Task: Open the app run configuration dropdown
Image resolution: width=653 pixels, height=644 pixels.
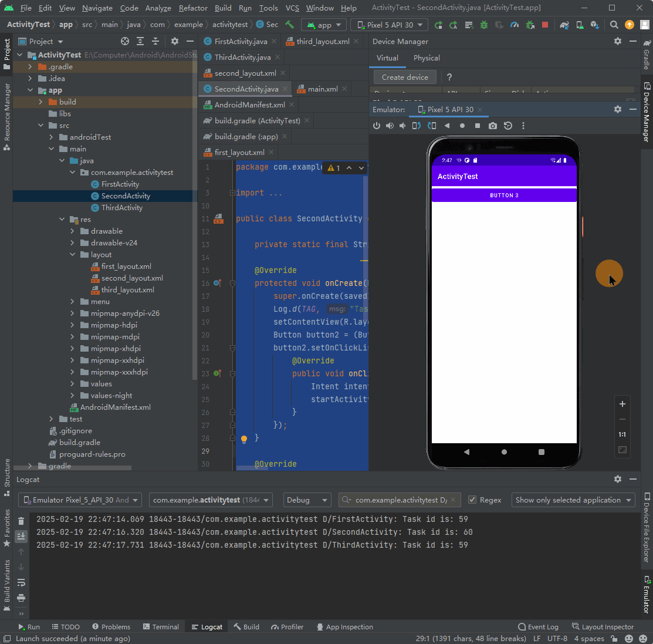Action: [324, 25]
